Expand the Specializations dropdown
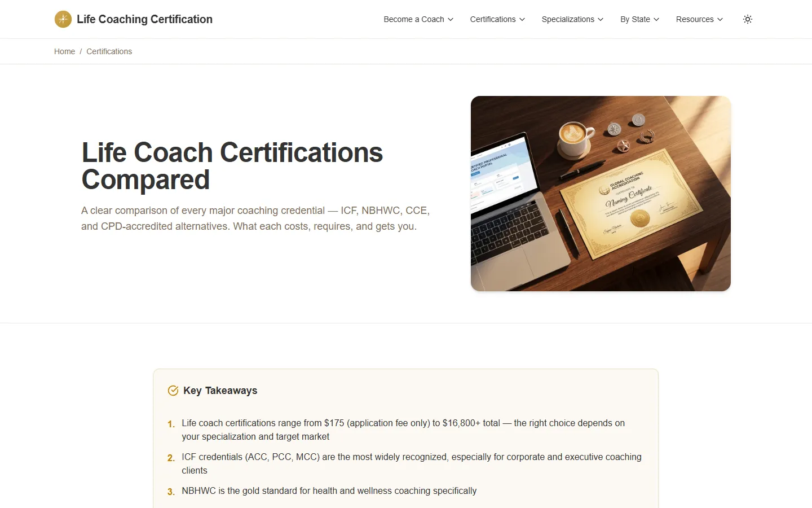This screenshot has width=812, height=508. click(x=572, y=19)
